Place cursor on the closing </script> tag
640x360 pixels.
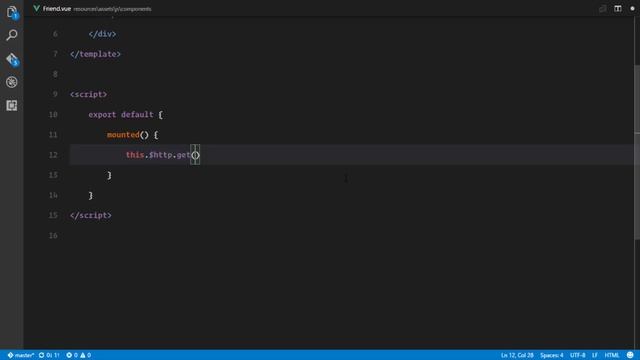click(91, 215)
